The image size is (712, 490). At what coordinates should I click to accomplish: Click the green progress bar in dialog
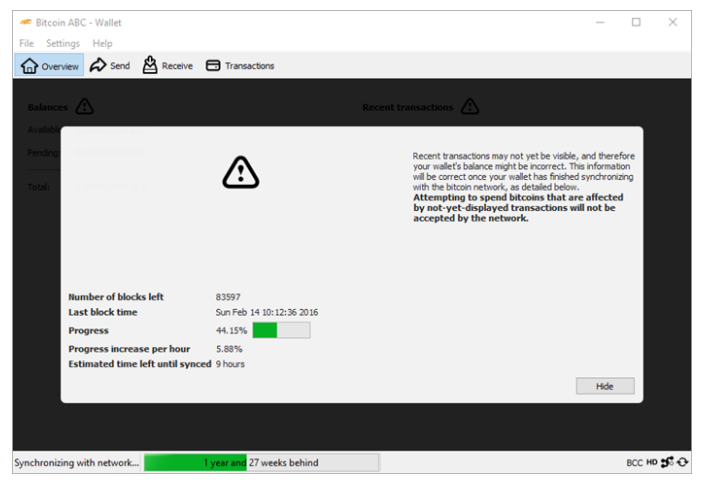pos(282,330)
